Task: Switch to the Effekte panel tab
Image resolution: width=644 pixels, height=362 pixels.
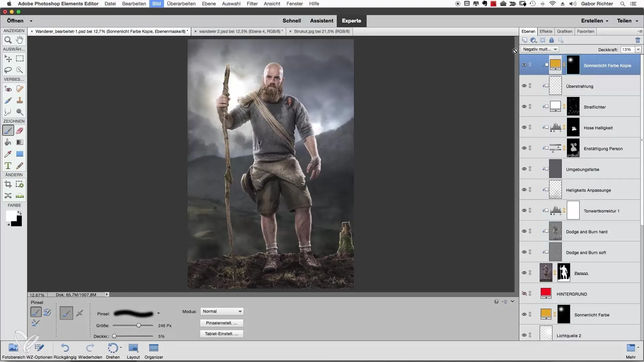Action: pos(546,31)
